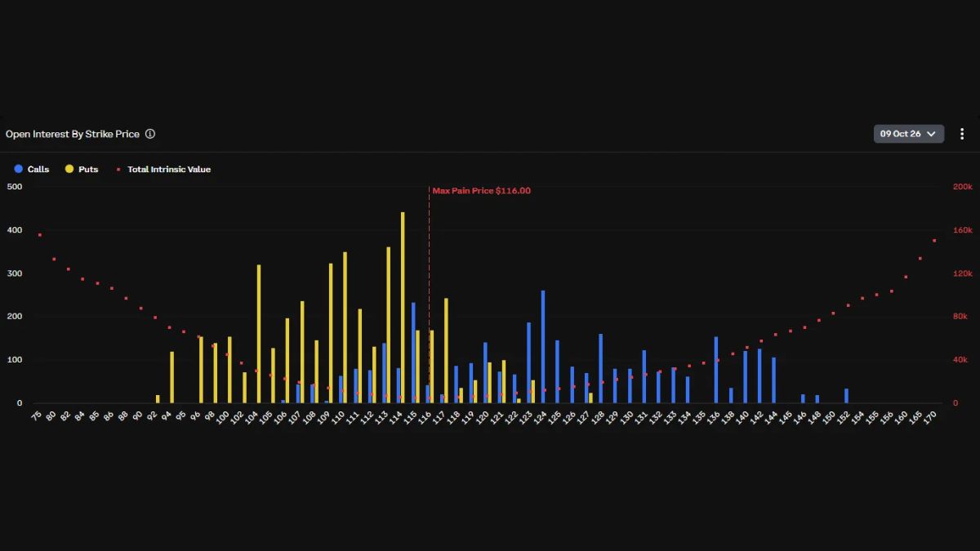Click the Max Pain Price $116.00 label
The image size is (980, 551).
pos(481,191)
